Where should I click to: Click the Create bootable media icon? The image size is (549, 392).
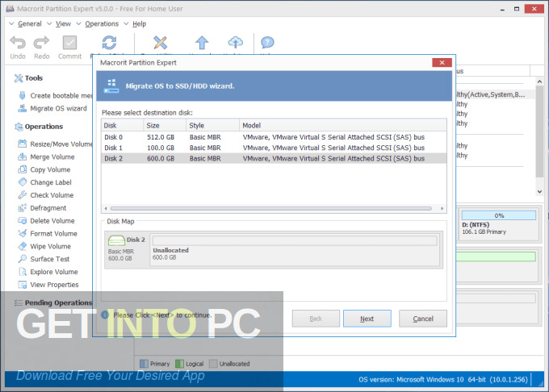23,95
